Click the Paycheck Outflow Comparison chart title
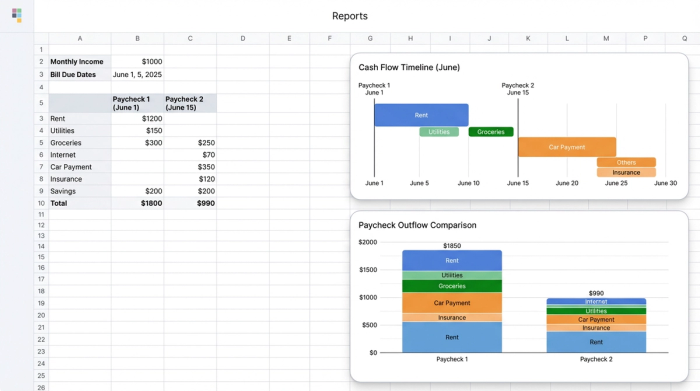 417,225
